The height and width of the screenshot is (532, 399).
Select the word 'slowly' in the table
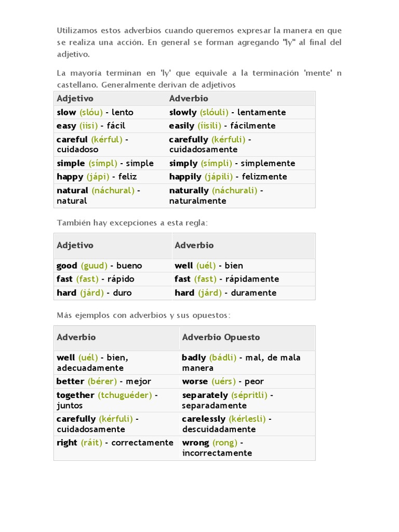pos(183,112)
